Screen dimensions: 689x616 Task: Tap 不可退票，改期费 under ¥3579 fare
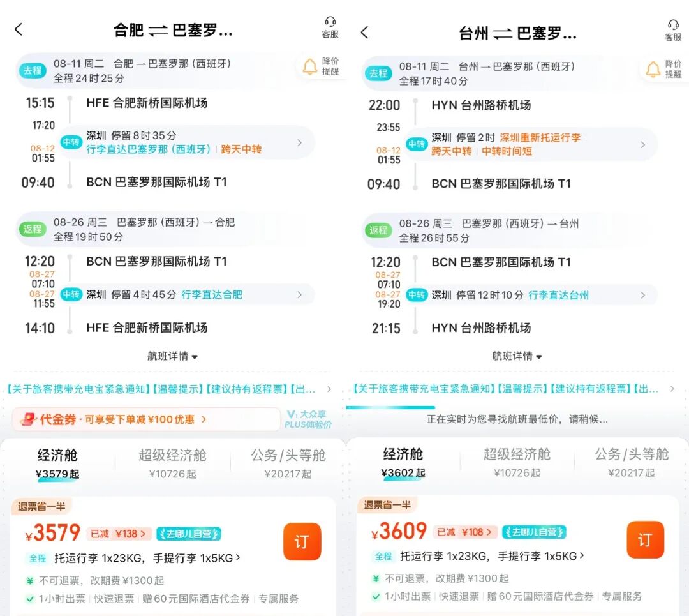point(101,580)
